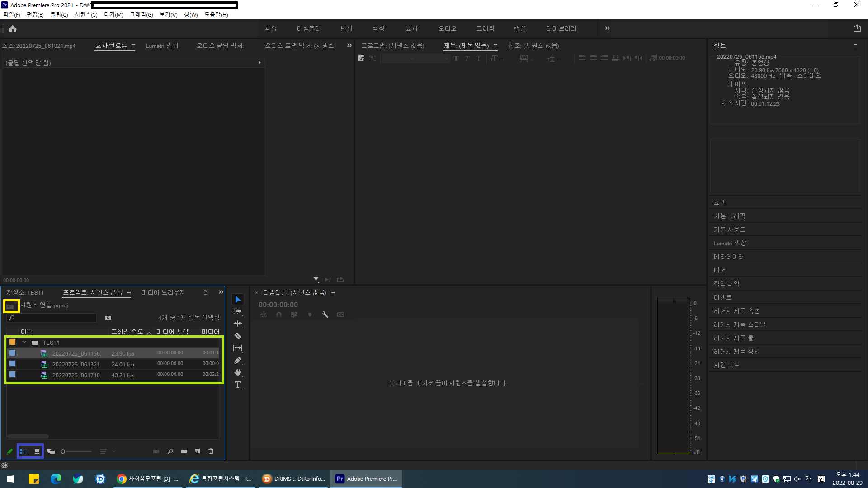This screenshot has height=488, width=868.
Task: Select the Type tool
Action: (237, 385)
